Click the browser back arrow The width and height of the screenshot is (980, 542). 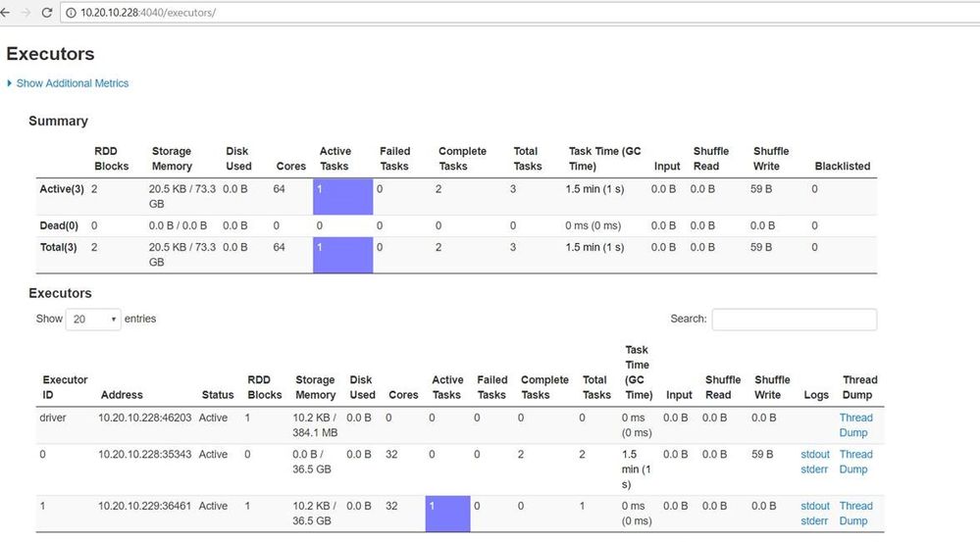(5, 13)
